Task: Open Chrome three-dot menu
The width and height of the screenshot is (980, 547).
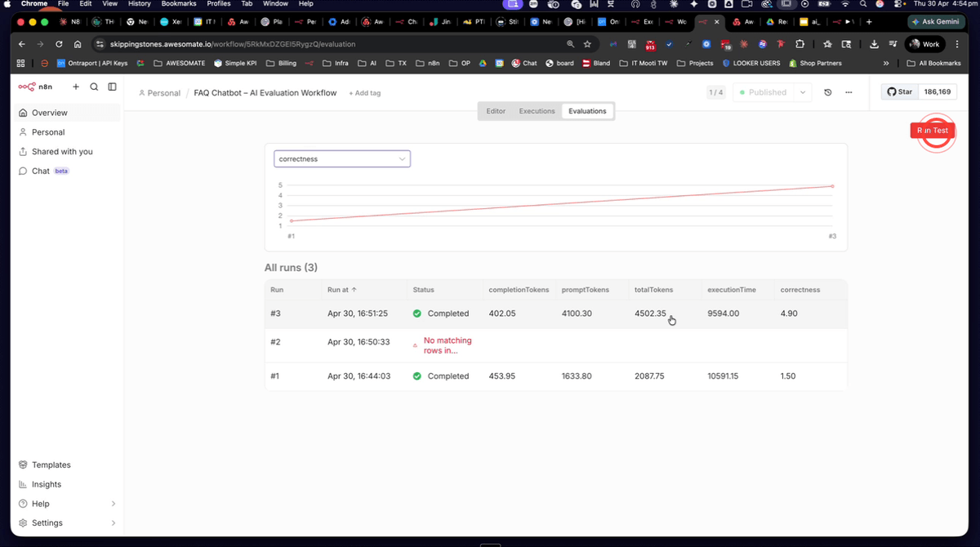Action: 956,44
